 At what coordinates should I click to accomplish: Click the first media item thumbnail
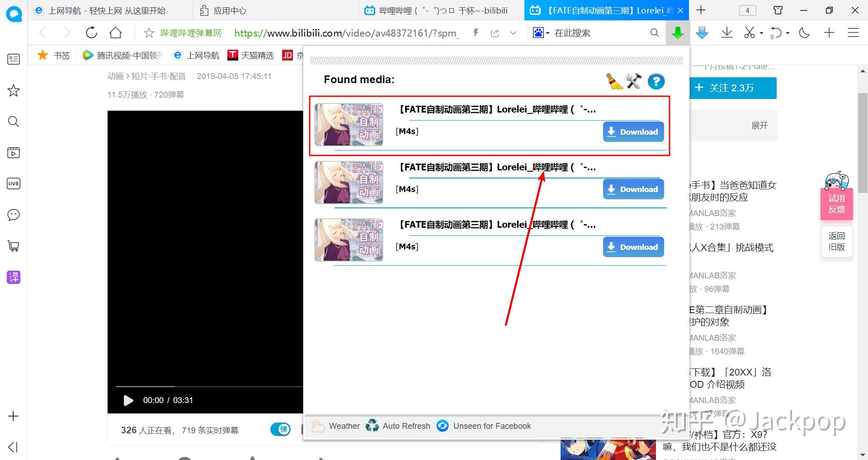coord(349,125)
